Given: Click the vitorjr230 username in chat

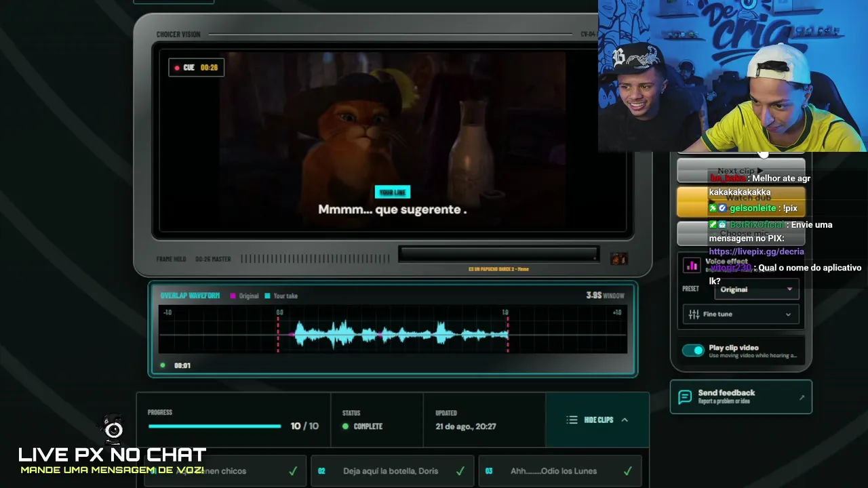Looking at the screenshot, I should pos(731,268).
